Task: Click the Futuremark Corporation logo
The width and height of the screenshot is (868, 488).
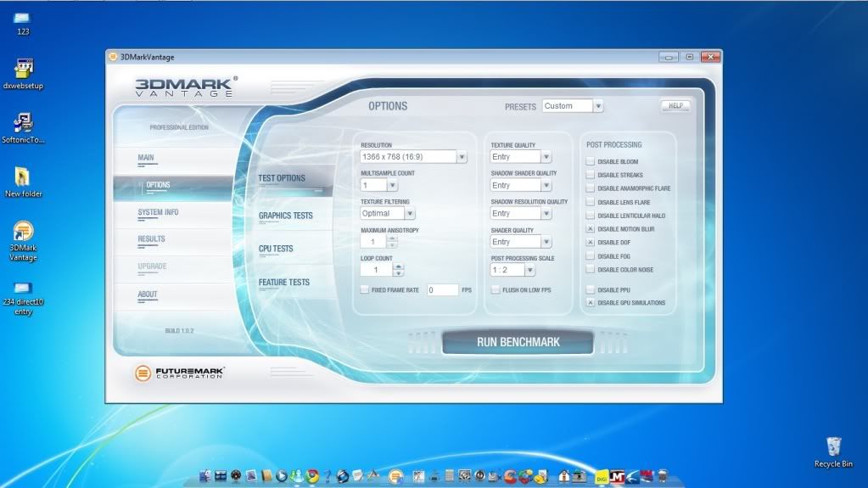Action: pyautogui.click(x=180, y=373)
